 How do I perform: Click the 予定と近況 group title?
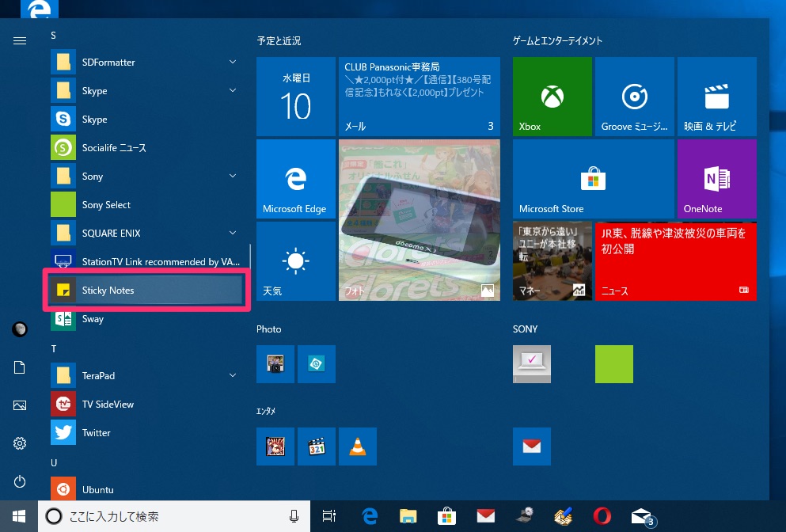[279, 40]
